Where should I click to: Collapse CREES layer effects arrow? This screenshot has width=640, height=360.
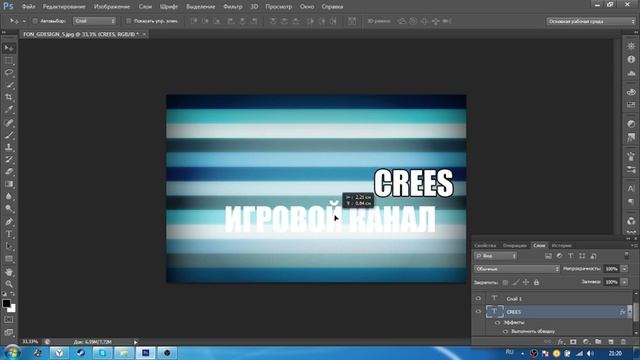point(630,312)
